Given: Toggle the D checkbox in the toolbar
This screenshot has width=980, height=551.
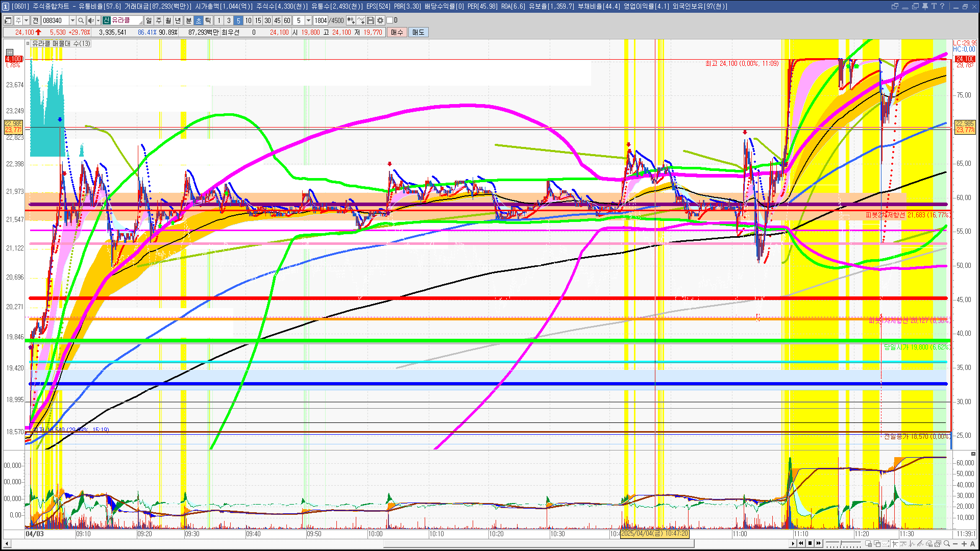Looking at the screenshot, I should (389, 20).
